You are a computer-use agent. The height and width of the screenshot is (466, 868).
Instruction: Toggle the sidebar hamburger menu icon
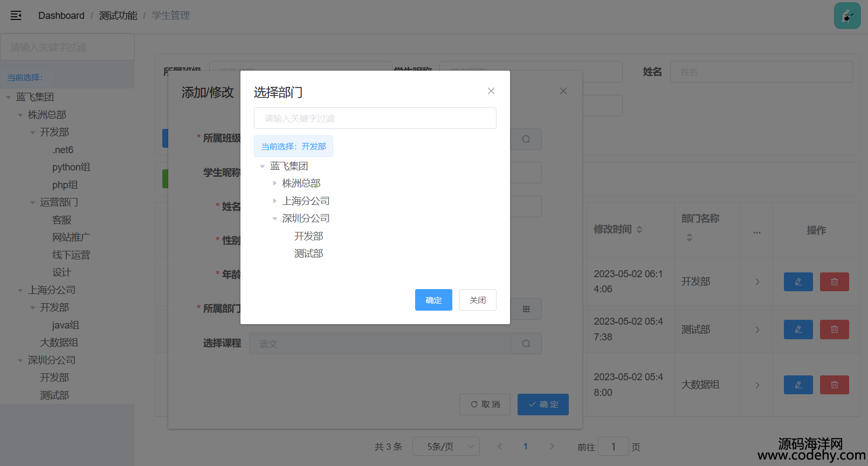click(x=16, y=16)
